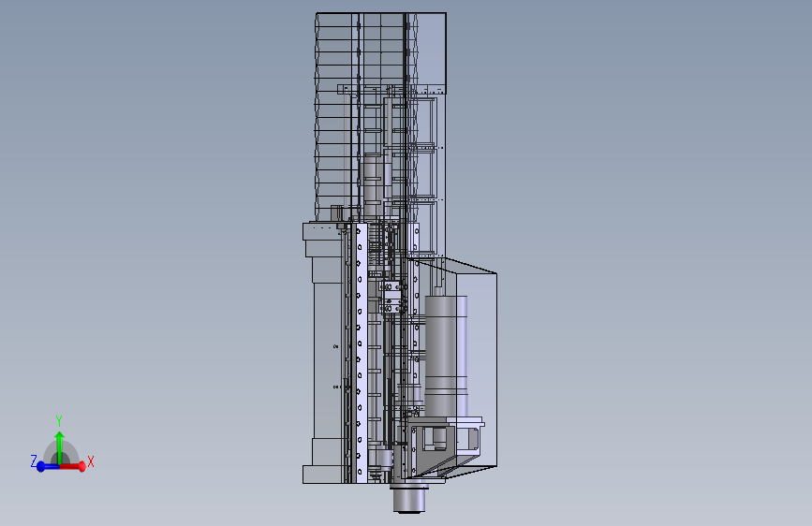Click the blue Z axis of the orientation triad
The height and width of the screenshot is (526, 812).
(47, 466)
